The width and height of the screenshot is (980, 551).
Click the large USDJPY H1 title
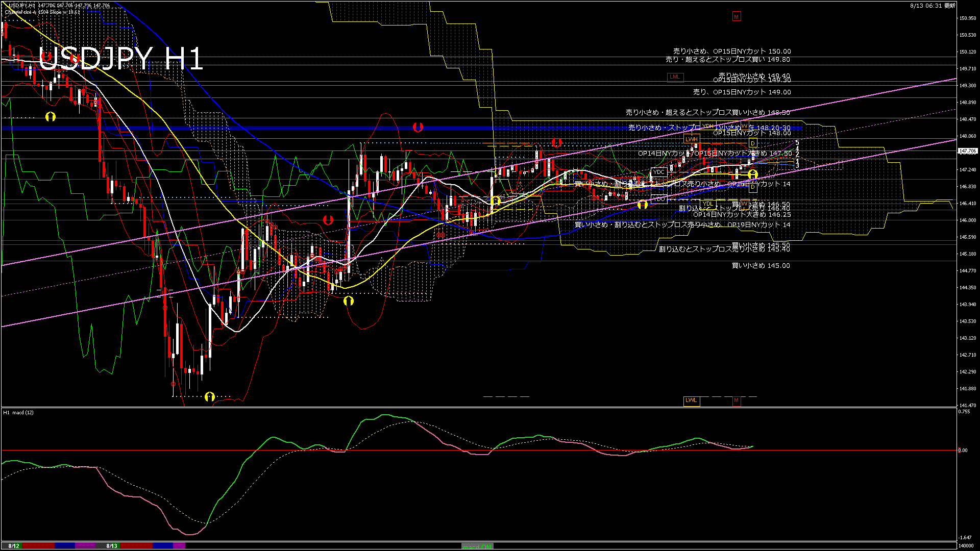(121, 59)
